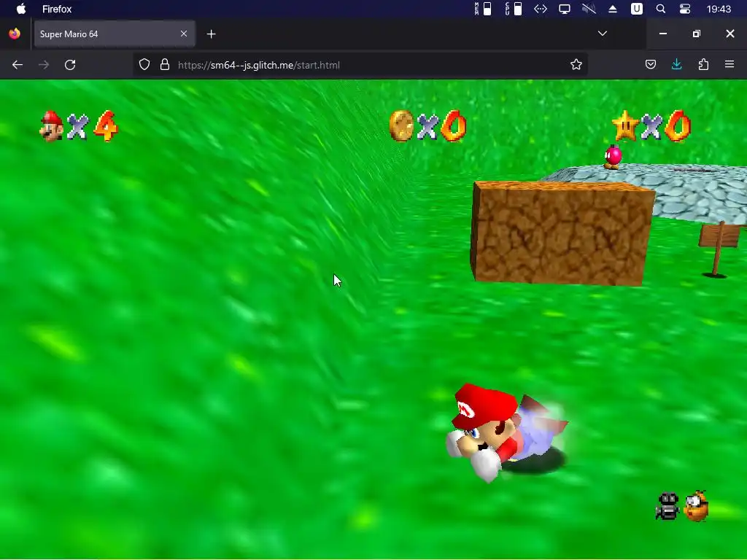Screen dimensions: 747x560
Task: Open the Firefox application menu
Action: (x=729, y=64)
